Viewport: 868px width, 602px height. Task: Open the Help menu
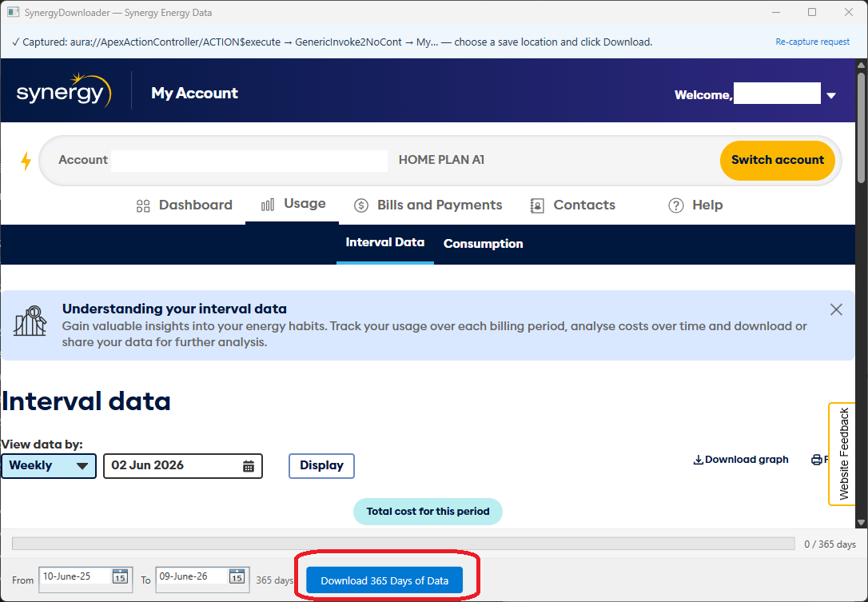(695, 205)
